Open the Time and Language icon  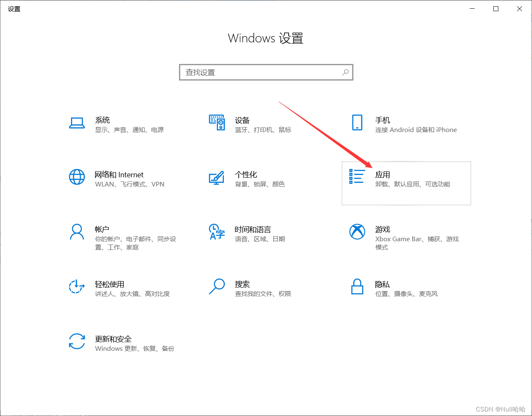click(217, 232)
